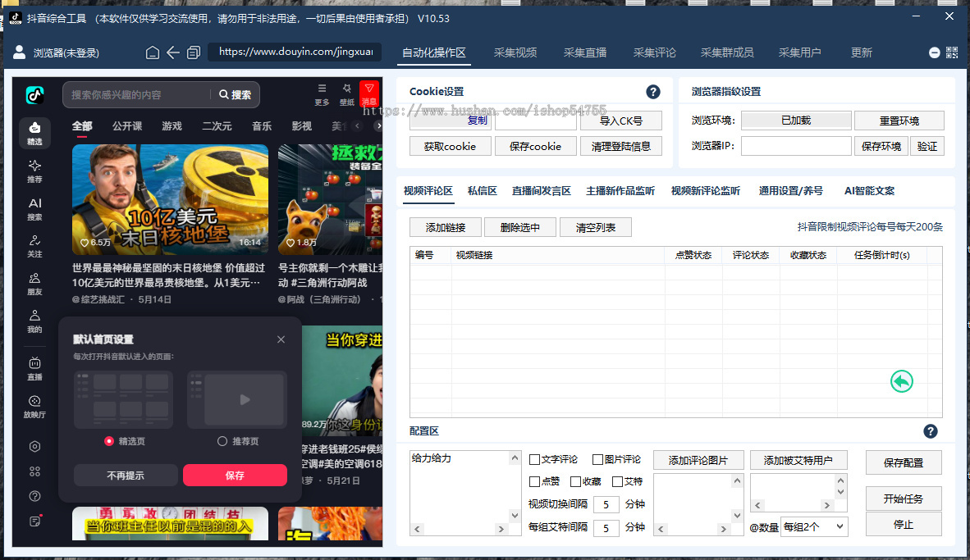The width and height of the screenshot is (970, 560).
Task: Open the 私信区 tab
Action: (483, 191)
